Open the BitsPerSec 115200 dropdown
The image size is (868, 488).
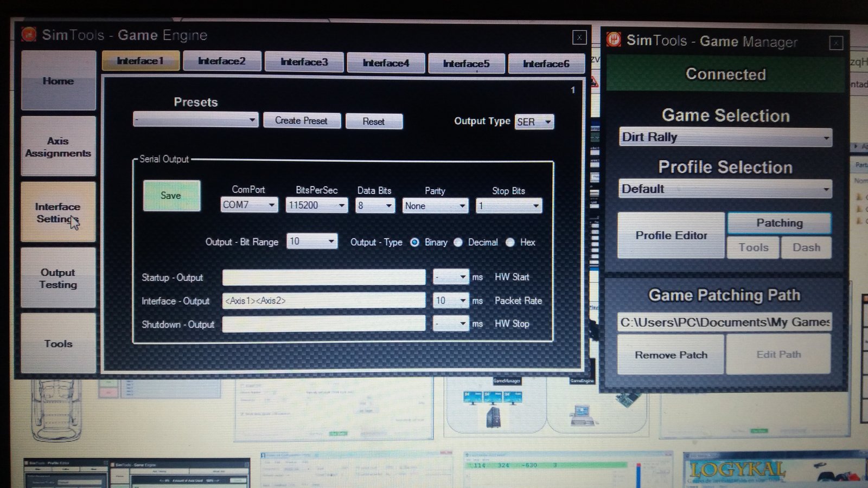[316, 206]
